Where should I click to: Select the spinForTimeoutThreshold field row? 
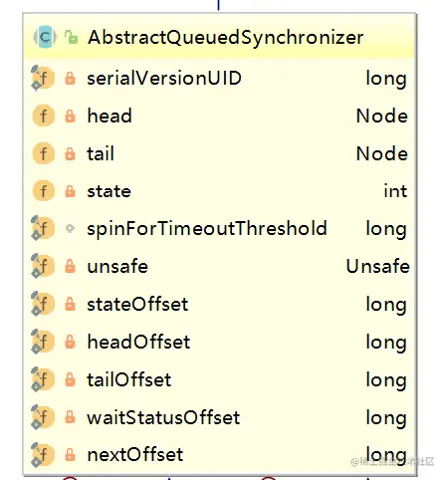pos(219,228)
